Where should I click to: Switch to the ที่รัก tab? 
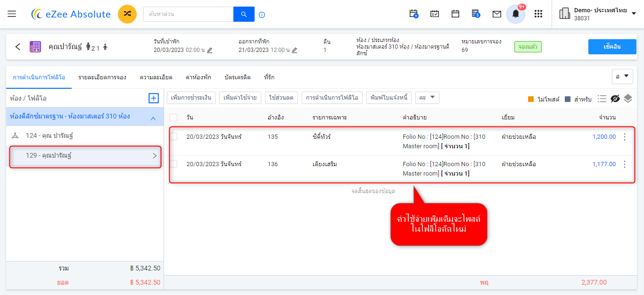pos(269,77)
